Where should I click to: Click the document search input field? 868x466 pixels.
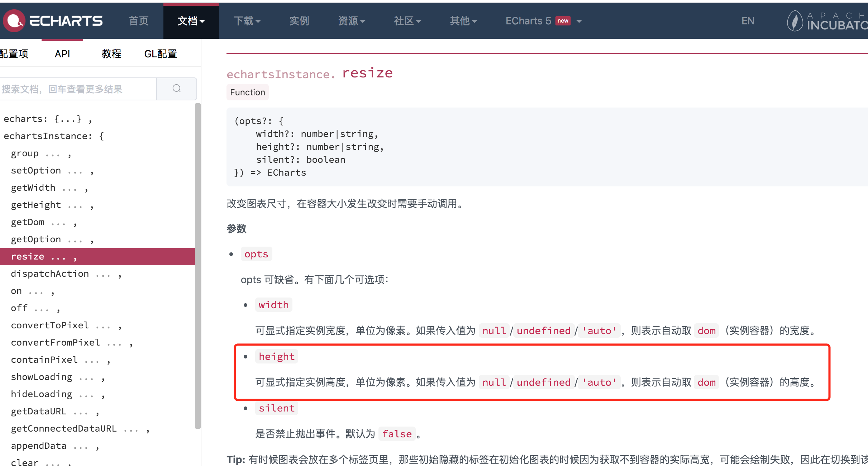coord(78,89)
